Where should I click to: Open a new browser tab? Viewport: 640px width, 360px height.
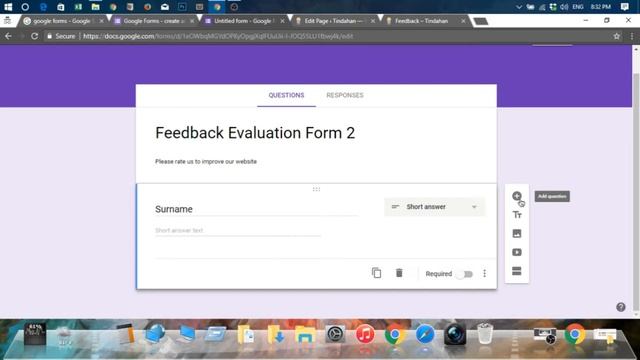click(x=481, y=21)
